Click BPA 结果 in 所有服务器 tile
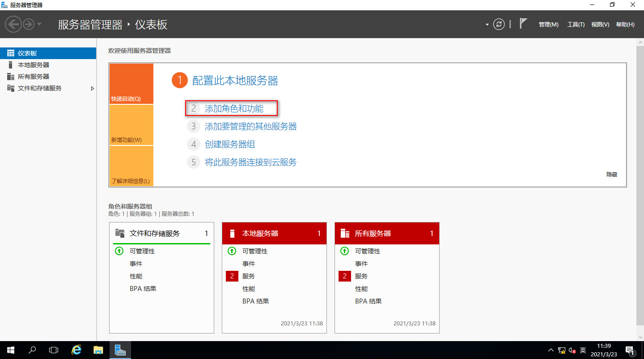The width and height of the screenshot is (644, 359). 369,301
